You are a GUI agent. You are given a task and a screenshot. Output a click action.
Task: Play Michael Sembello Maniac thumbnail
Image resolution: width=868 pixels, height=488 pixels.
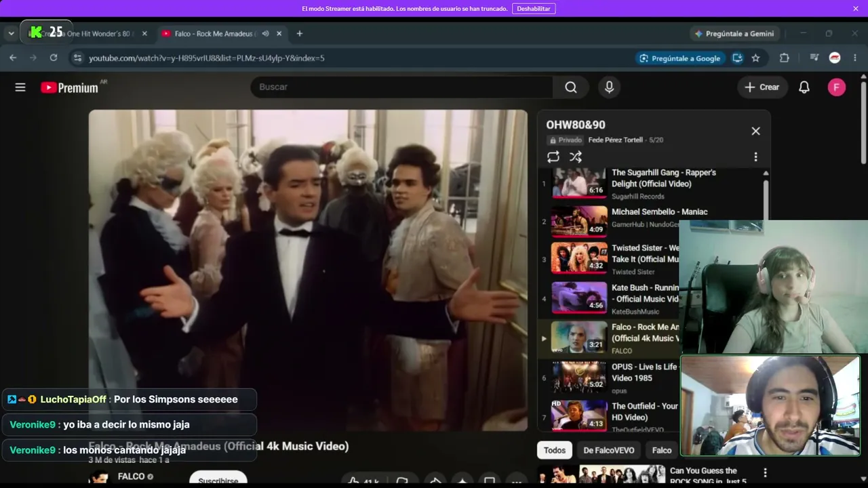click(x=579, y=222)
